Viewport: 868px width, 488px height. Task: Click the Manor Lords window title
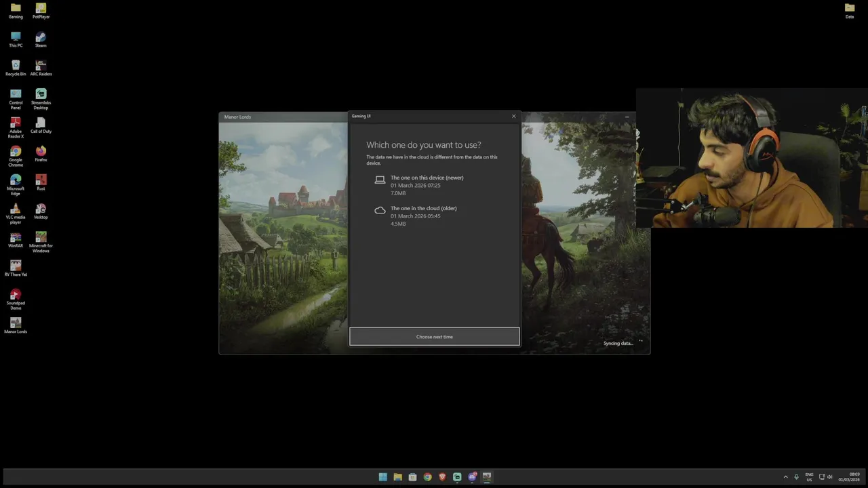(x=237, y=117)
